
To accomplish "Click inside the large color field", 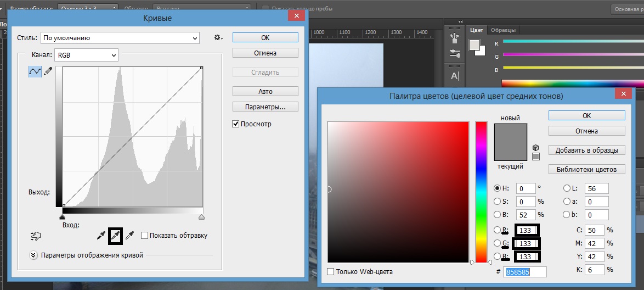I will 398,192.
